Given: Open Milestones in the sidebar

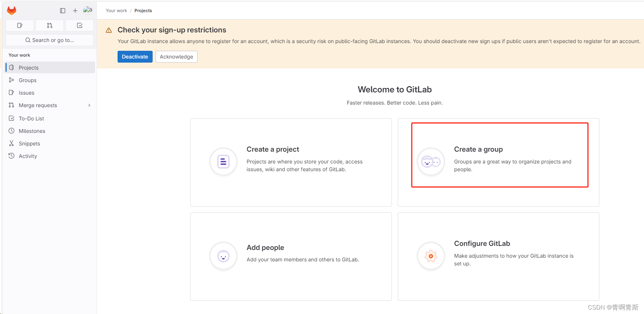Looking at the screenshot, I should tap(50, 131).
